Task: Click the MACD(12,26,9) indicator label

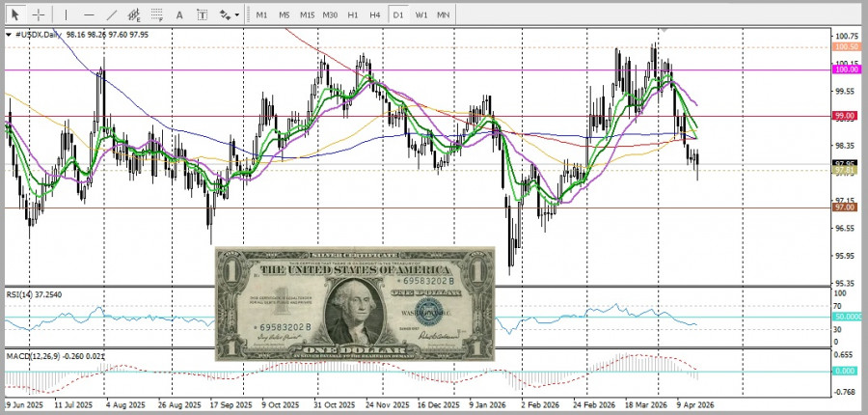Action: 55,356
